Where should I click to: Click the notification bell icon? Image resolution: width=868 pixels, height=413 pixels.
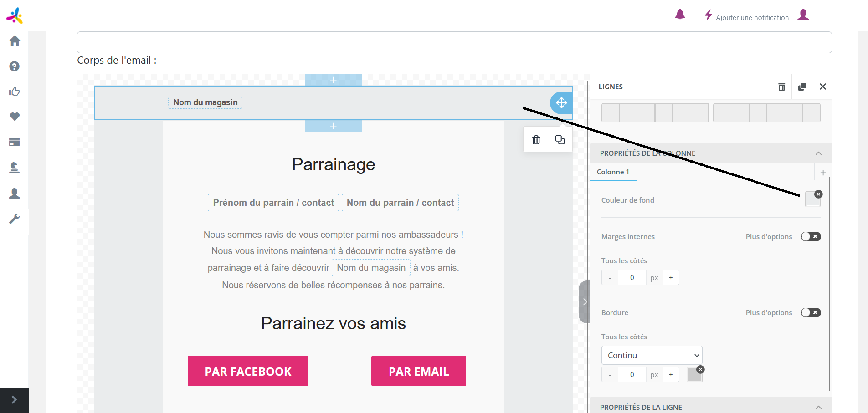coord(680,15)
